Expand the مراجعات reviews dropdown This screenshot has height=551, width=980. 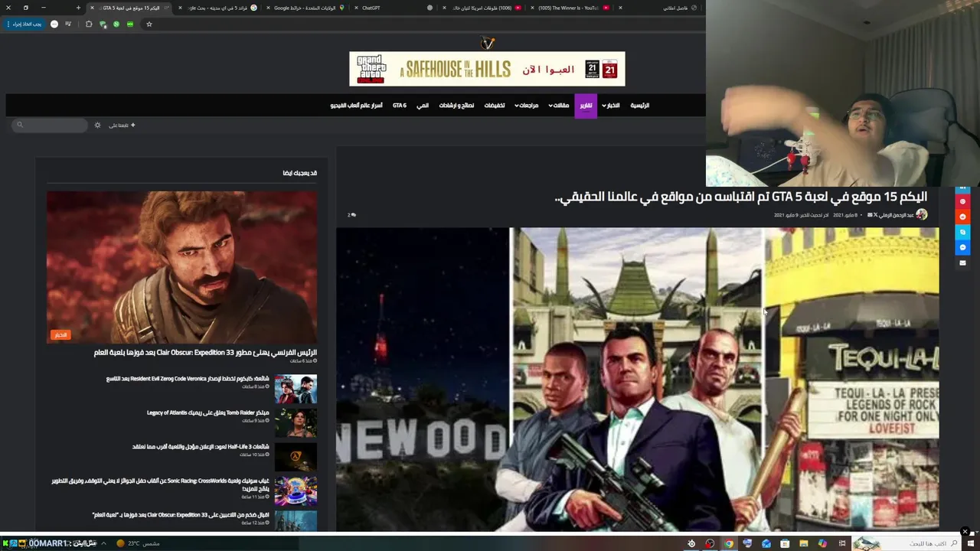click(x=527, y=106)
